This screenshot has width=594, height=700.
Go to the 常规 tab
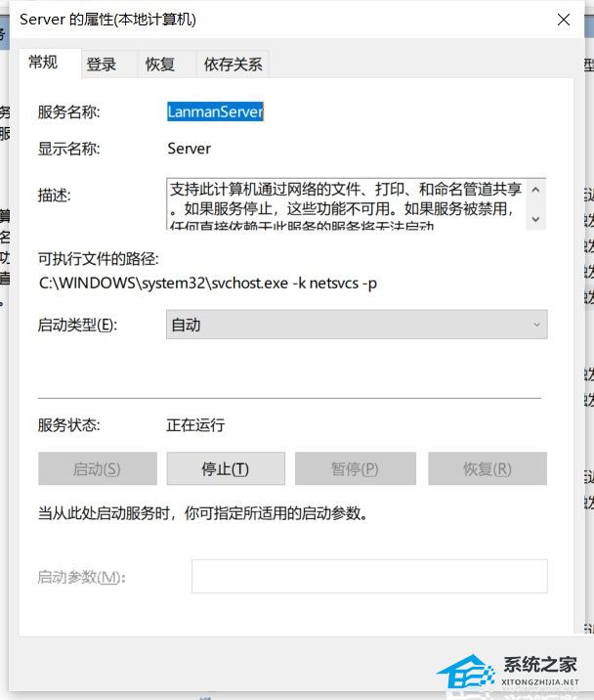(x=43, y=63)
